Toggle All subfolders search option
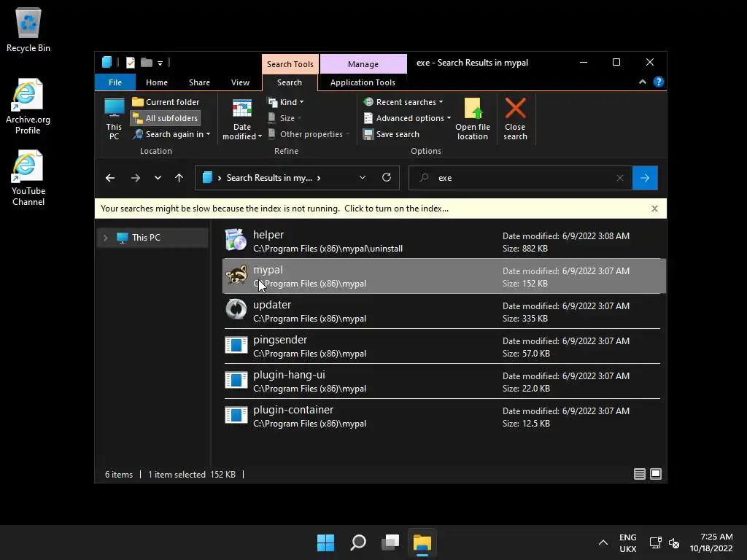Image resolution: width=747 pixels, height=560 pixels. [166, 118]
